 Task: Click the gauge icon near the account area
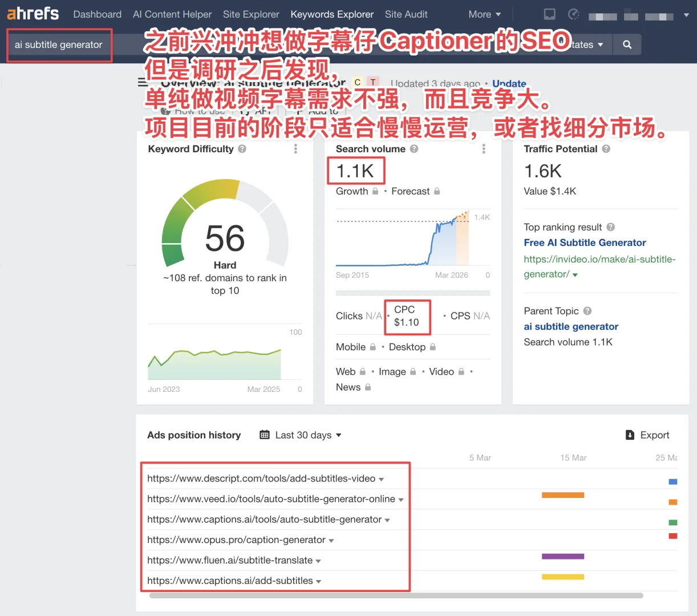pos(573,14)
